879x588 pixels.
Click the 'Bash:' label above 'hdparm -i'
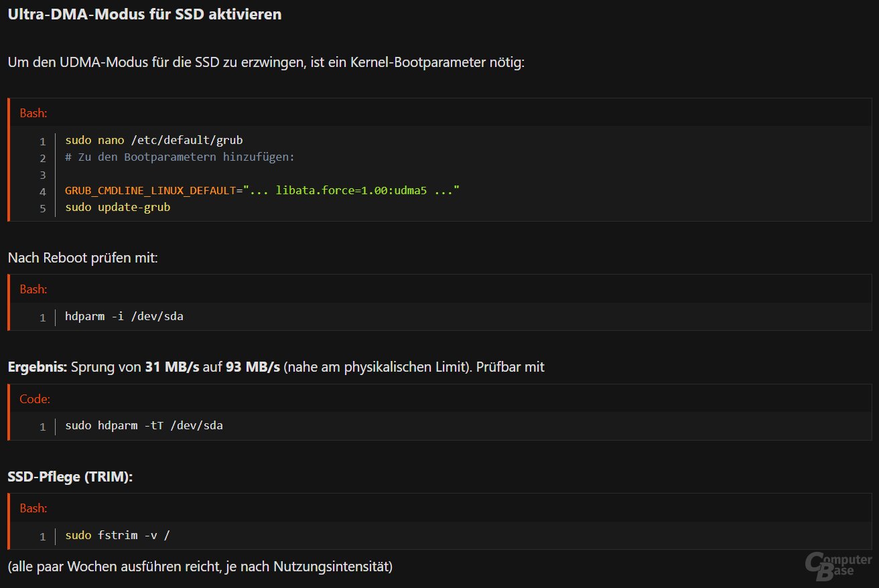[x=33, y=289]
